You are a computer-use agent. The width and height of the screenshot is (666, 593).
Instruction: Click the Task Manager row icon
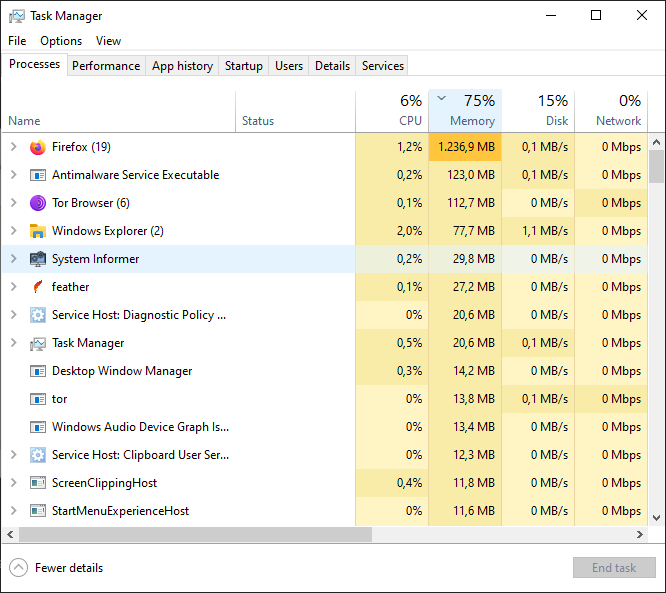38,343
